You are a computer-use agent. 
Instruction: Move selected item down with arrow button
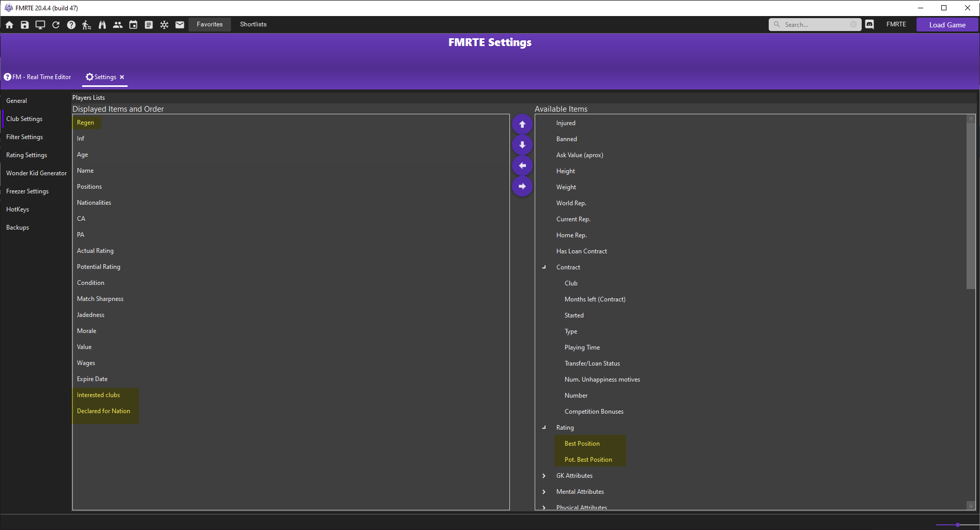[x=522, y=145]
